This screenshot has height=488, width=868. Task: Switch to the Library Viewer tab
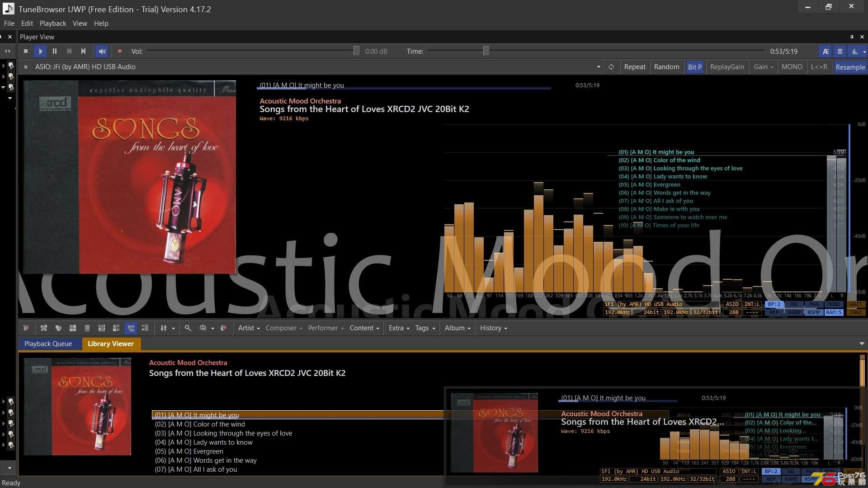coord(111,344)
